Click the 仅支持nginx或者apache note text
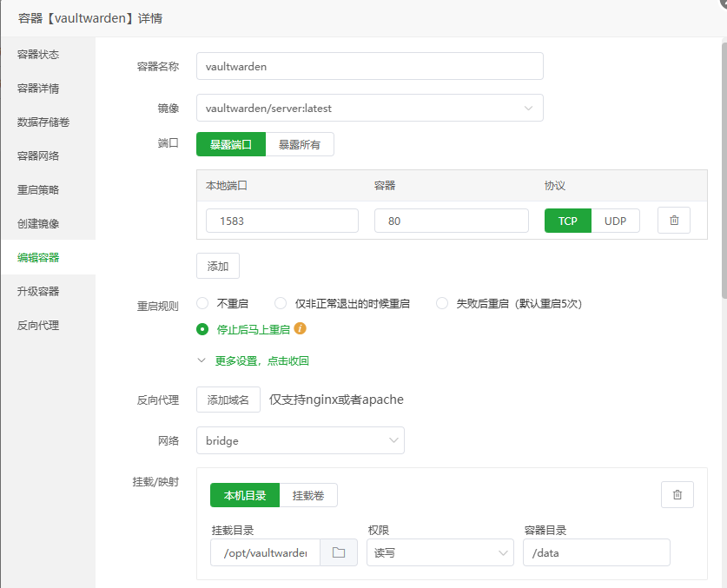 [336, 400]
